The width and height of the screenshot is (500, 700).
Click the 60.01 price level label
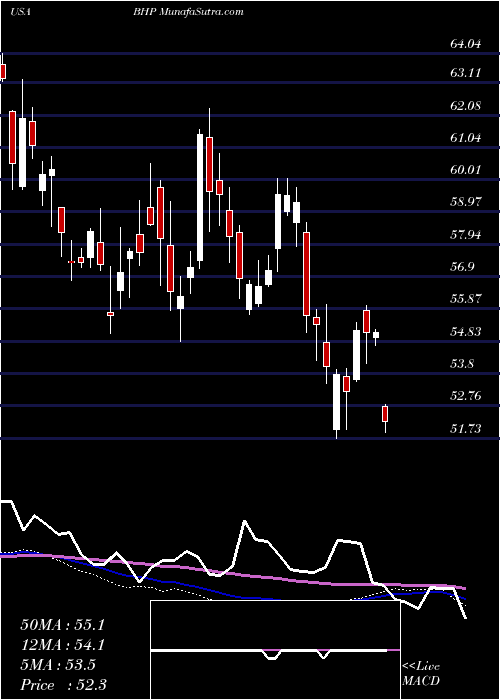point(466,170)
